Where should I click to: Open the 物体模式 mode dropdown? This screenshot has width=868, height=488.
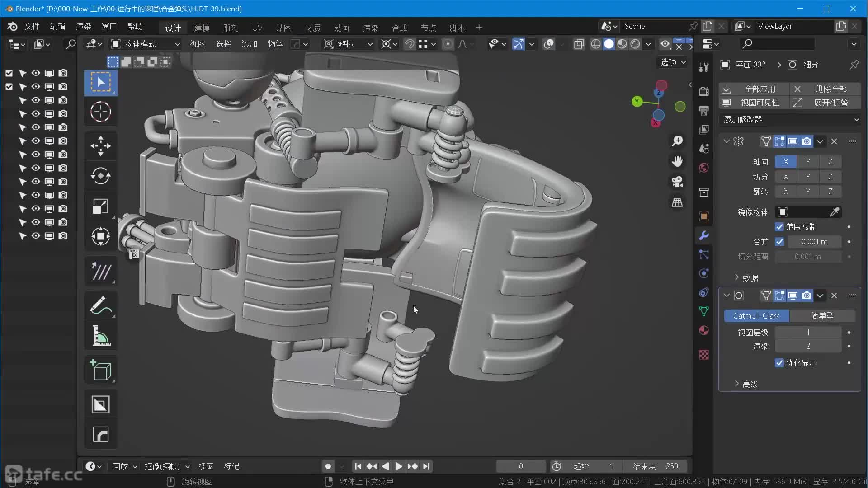pyautogui.click(x=146, y=44)
